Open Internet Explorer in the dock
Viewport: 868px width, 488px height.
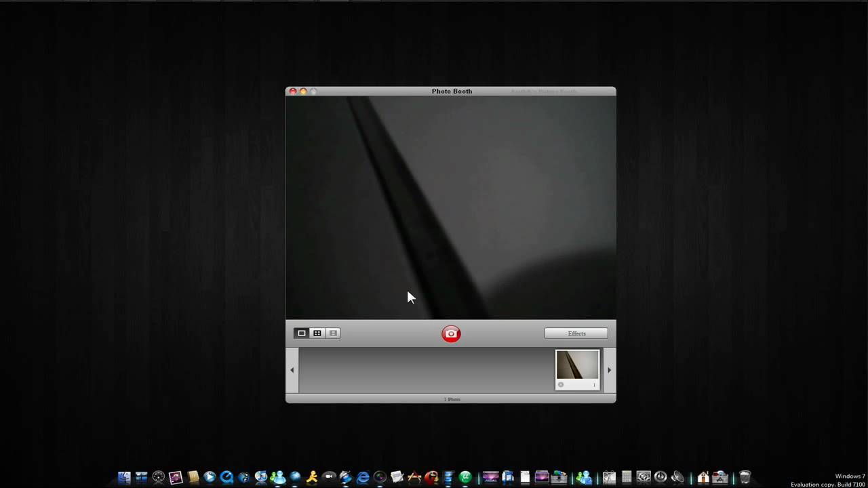pyautogui.click(x=363, y=477)
